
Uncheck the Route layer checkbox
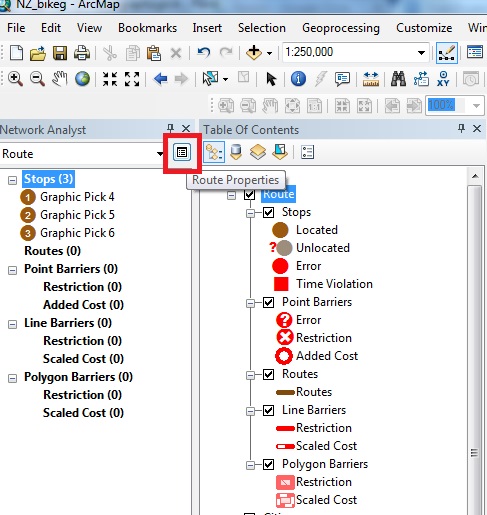[x=249, y=194]
